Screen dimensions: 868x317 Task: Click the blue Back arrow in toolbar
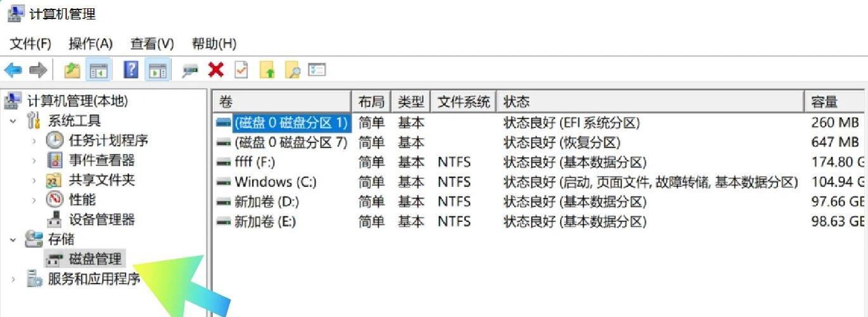click(13, 70)
